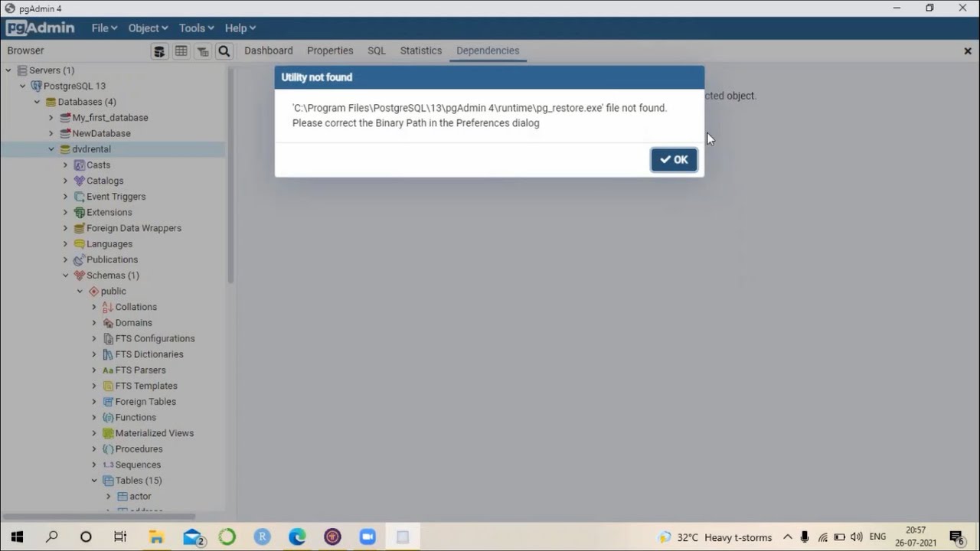980x551 pixels.
Task: Confirm the Utility not found dialog with OK
Action: pyautogui.click(x=674, y=160)
